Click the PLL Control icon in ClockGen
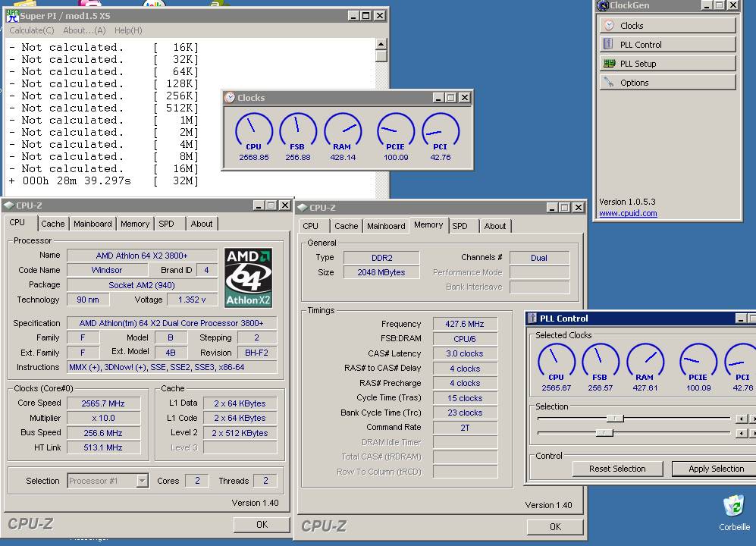The height and width of the screenshot is (546, 756). click(608, 44)
